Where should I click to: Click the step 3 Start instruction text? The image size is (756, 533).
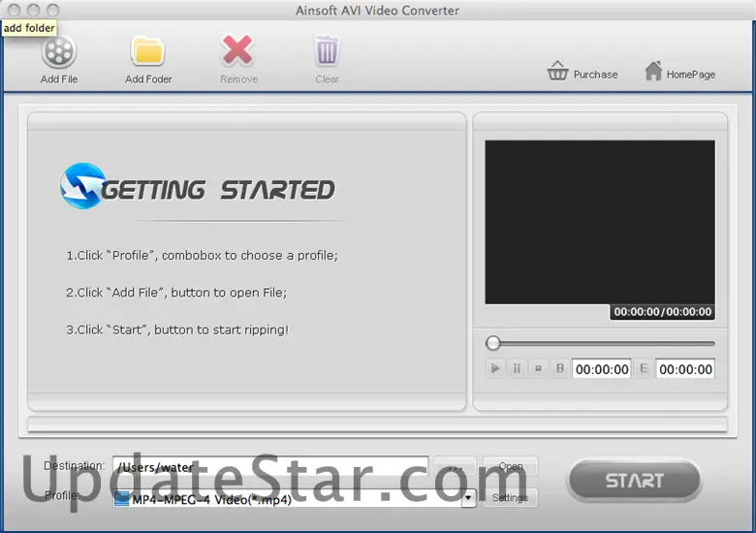[x=177, y=329]
